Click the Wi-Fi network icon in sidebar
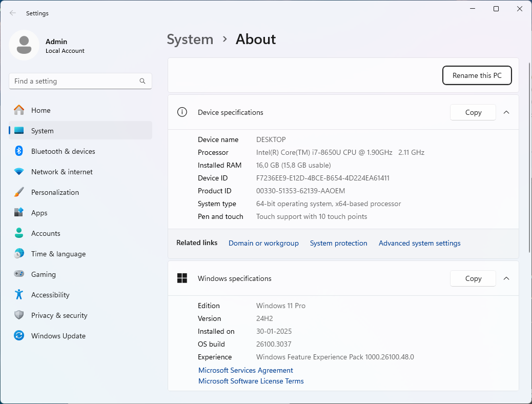The width and height of the screenshot is (532, 404). point(19,172)
